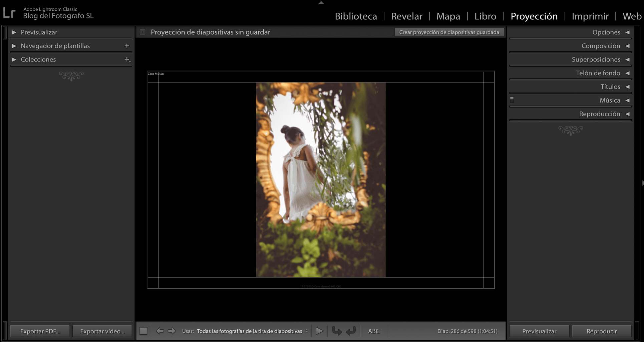This screenshot has width=644, height=342.
Task: Click the Lightroom Lr logo
Action: [x=9, y=13]
